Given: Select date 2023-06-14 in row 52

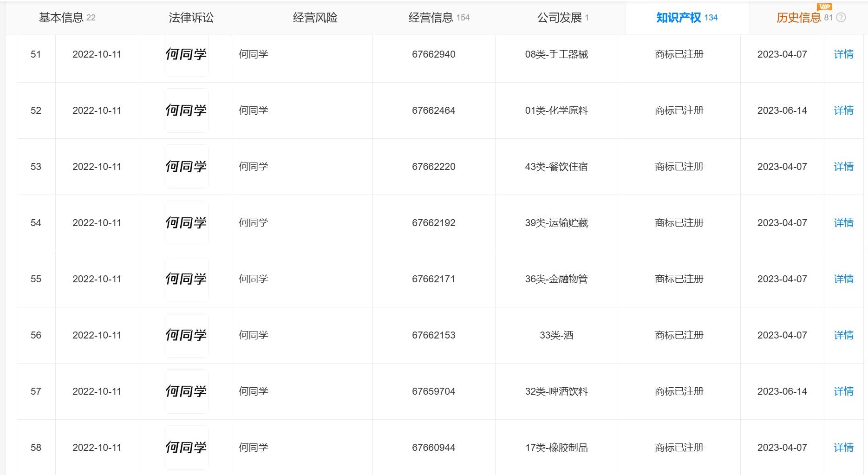Looking at the screenshot, I should [782, 111].
